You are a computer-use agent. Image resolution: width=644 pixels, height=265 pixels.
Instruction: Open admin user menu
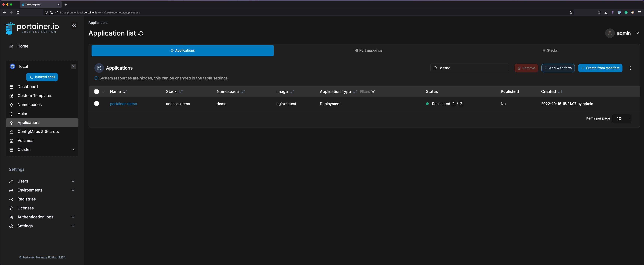[622, 33]
